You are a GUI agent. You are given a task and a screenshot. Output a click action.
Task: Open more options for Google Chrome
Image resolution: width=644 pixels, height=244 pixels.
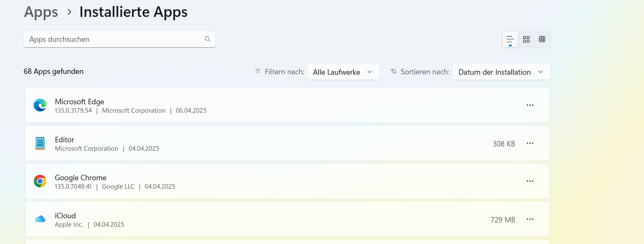[530, 181]
